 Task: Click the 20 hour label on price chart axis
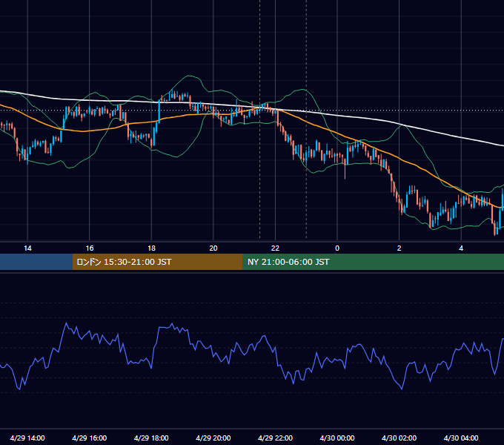click(x=213, y=248)
